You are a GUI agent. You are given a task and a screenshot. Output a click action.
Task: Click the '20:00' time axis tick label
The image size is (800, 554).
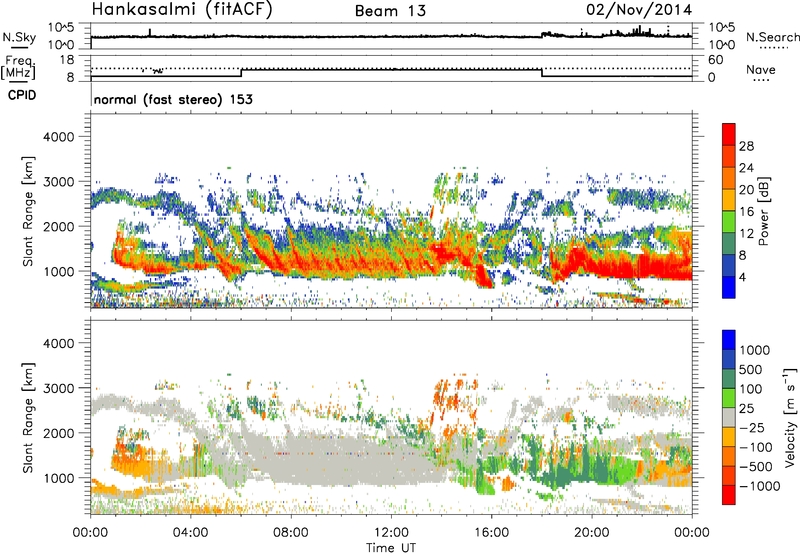(x=592, y=533)
